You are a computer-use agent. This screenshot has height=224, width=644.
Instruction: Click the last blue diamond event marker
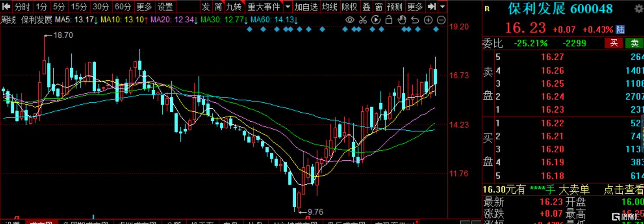(436, 29)
